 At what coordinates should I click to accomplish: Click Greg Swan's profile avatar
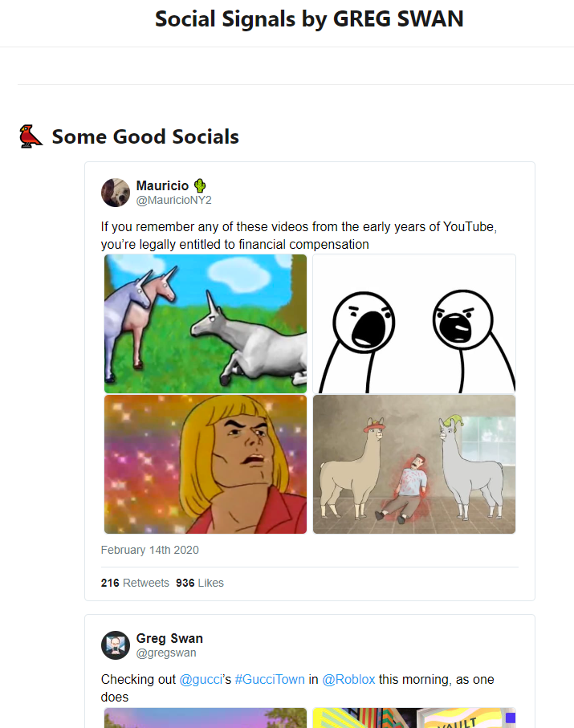116,645
